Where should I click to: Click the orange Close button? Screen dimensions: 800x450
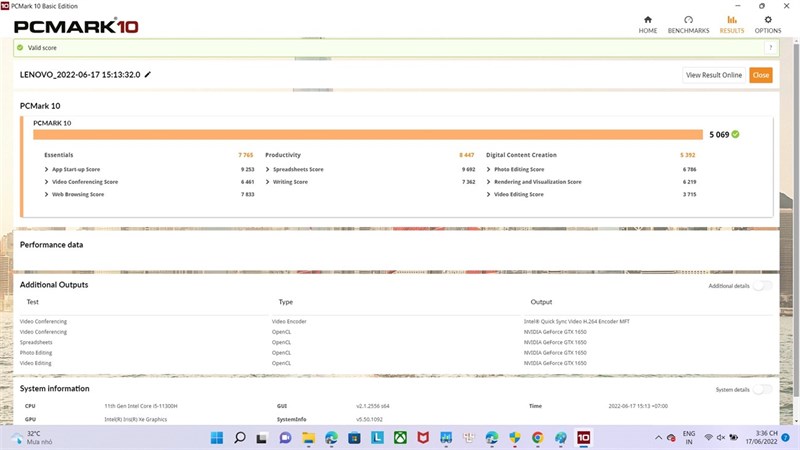(x=761, y=75)
